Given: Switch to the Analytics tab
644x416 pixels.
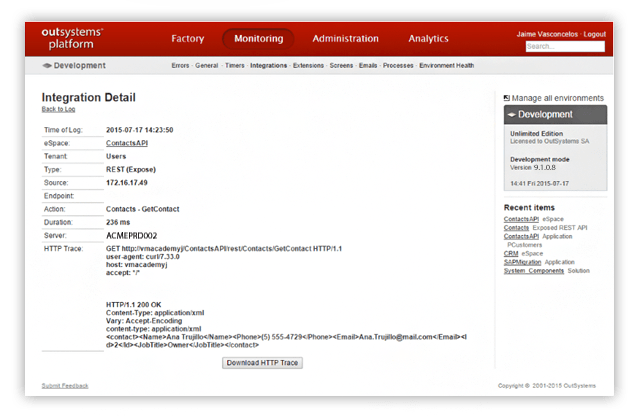Looking at the screenshot, I should click(x=428, y=39).
